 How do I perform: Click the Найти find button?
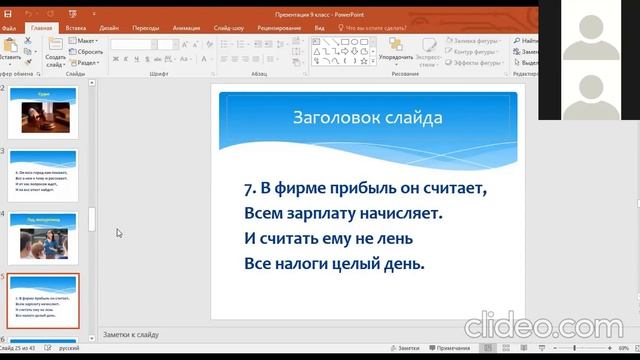(526, 41)
